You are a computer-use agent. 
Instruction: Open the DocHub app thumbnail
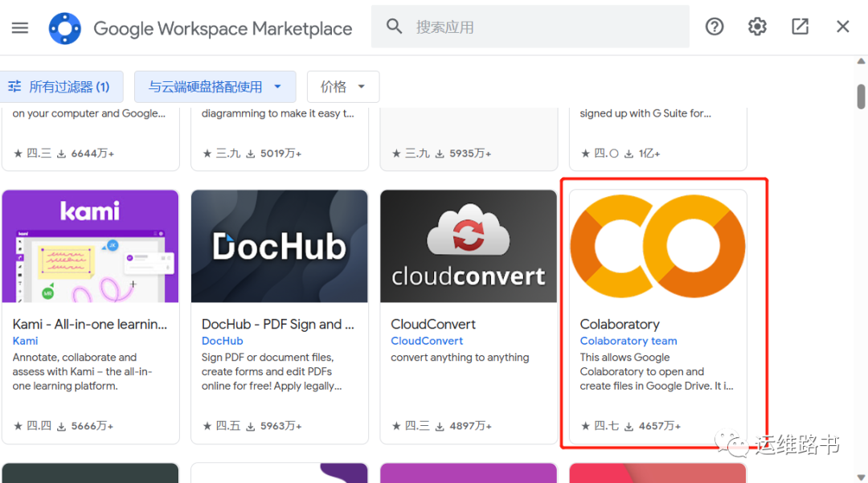(280, 246)
